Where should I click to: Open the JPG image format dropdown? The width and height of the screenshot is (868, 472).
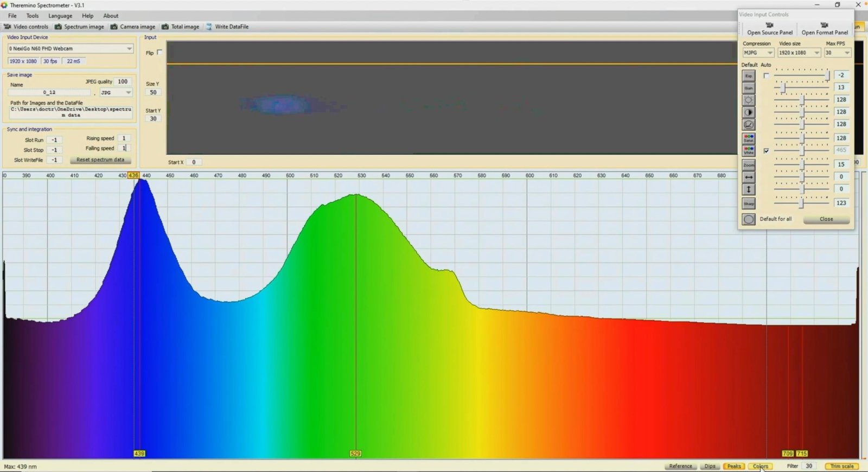[x=128, y=93]
